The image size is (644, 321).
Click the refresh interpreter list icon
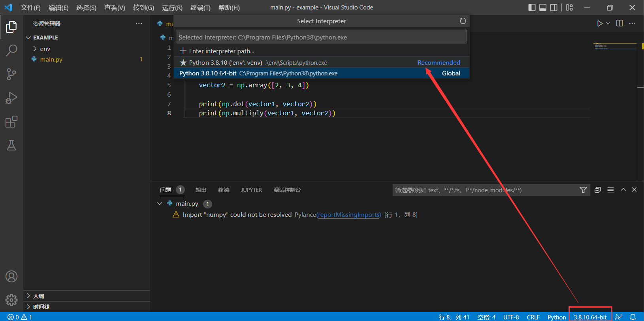pyautogui.click(x=463, y=21)
